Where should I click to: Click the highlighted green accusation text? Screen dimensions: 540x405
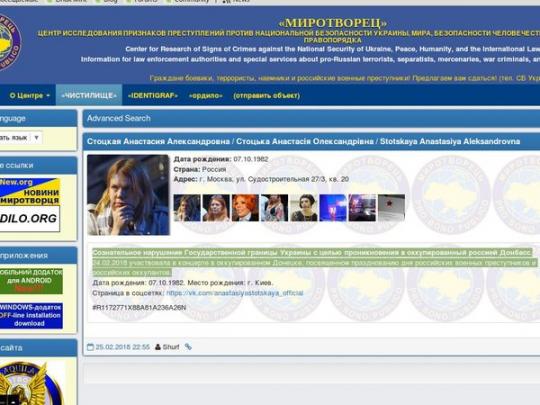coord(314,262)
